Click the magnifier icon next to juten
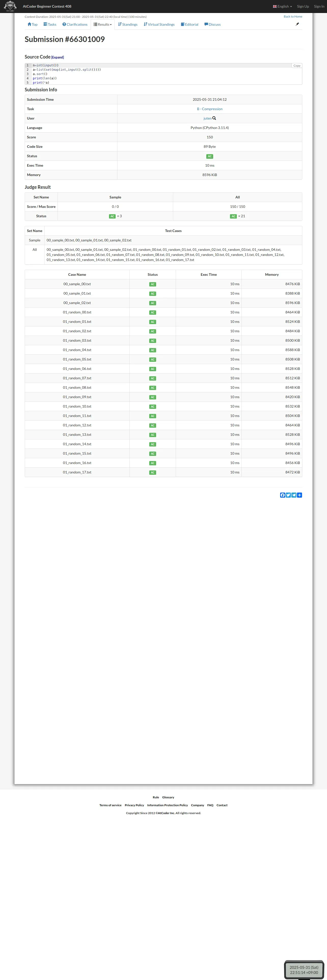327x980 pixels. [x=214, y=118]
